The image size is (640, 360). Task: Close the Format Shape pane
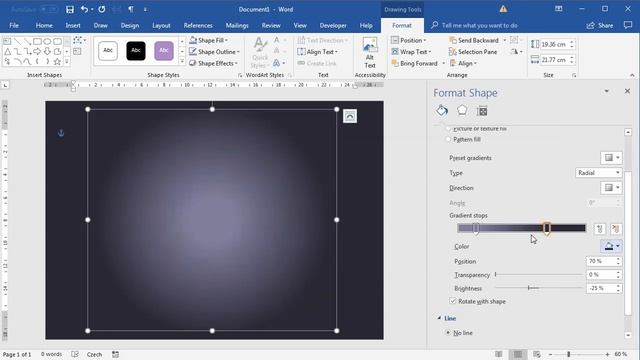[627, 91]
